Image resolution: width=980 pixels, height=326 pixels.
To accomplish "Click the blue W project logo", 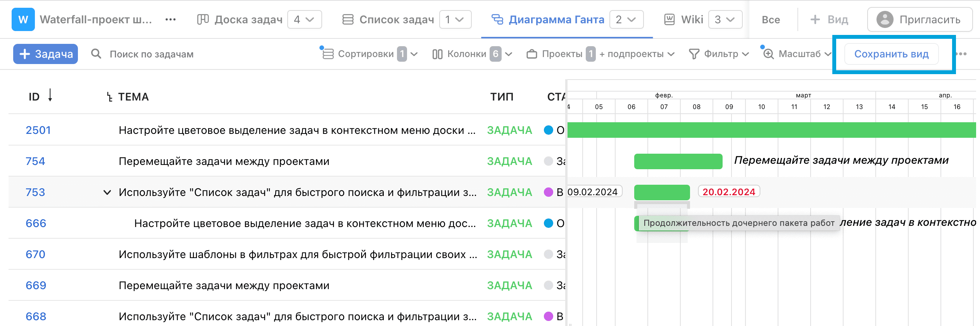I will coord(23,19).
